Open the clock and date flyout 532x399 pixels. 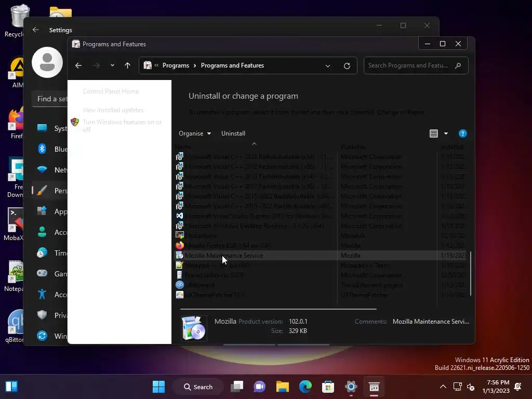[496, 387]
